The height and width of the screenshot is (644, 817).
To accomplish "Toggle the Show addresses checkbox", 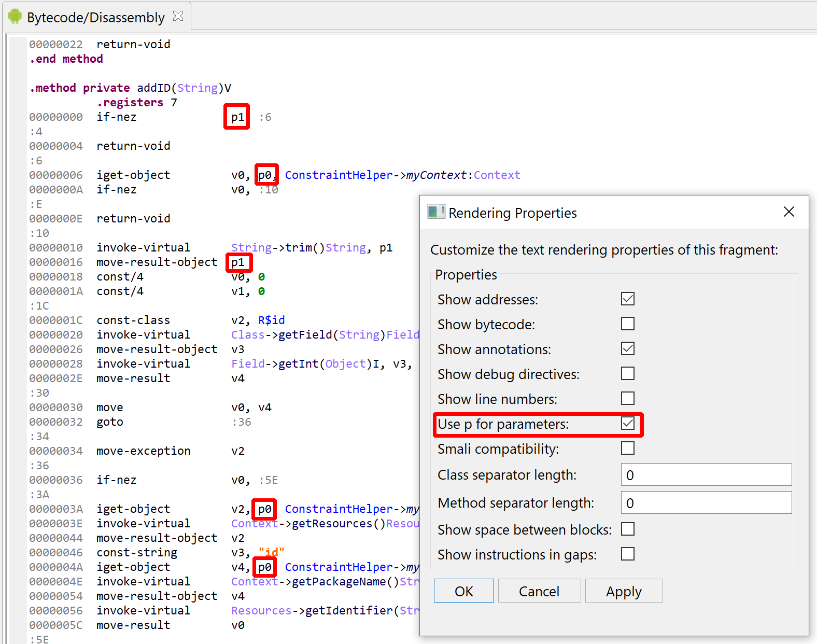I will click(x=628, y=299).
